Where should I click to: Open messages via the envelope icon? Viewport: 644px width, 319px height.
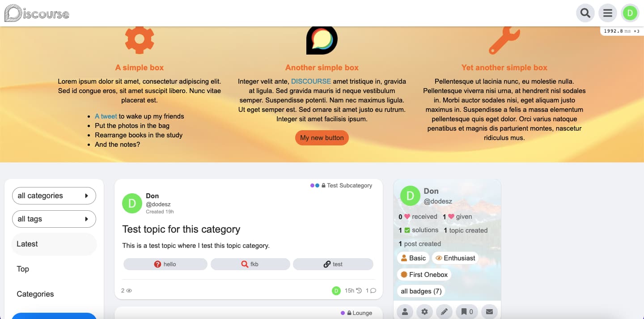point(490,312)
